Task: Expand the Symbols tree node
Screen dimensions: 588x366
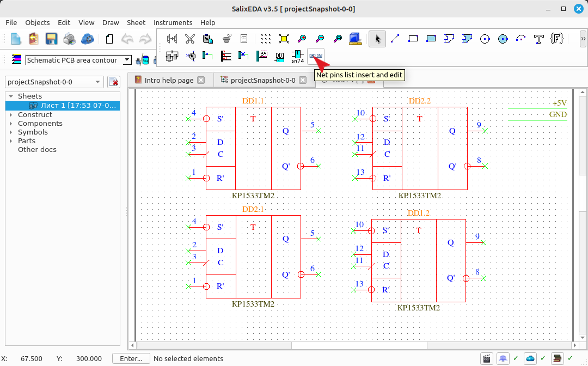Action: (x=11, y=132)
